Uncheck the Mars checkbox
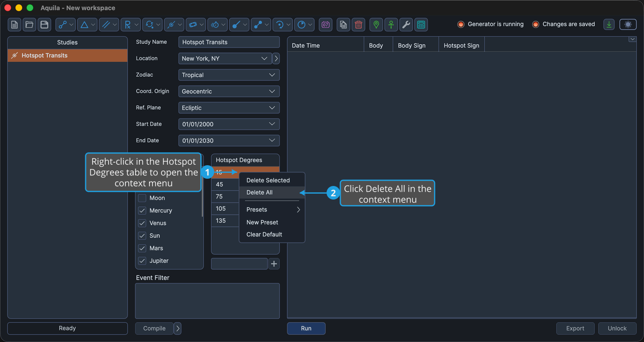Viewport: 644px width, 342px height. pyautogui.click(x=142, y=248)
